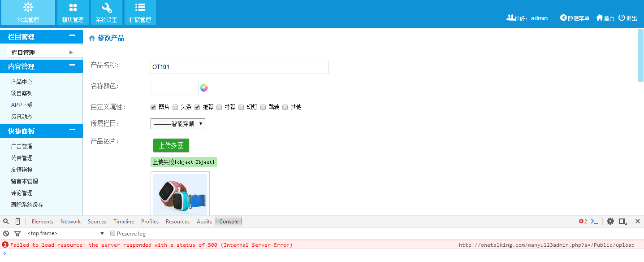This screenshot has width=644, height=262.
Task: Open the top frame context dropdown
Action: (x=66, y=234)
